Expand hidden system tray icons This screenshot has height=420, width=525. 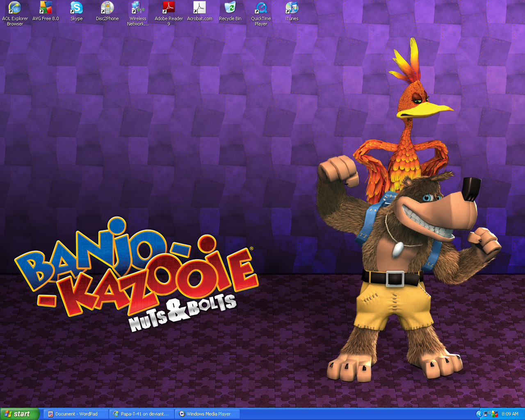coord(479,414)
